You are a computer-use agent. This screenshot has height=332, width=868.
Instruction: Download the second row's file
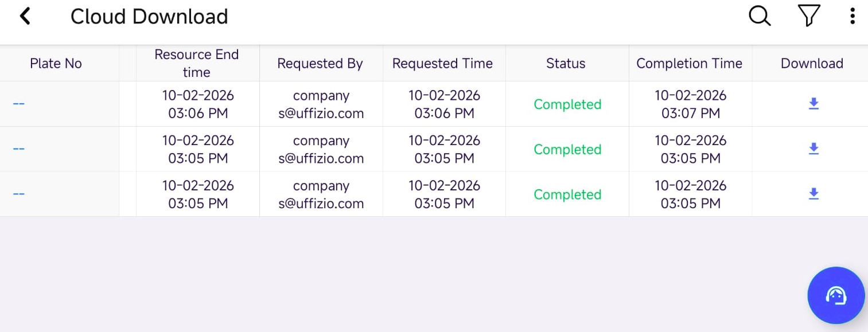click(x=813, y=149)
